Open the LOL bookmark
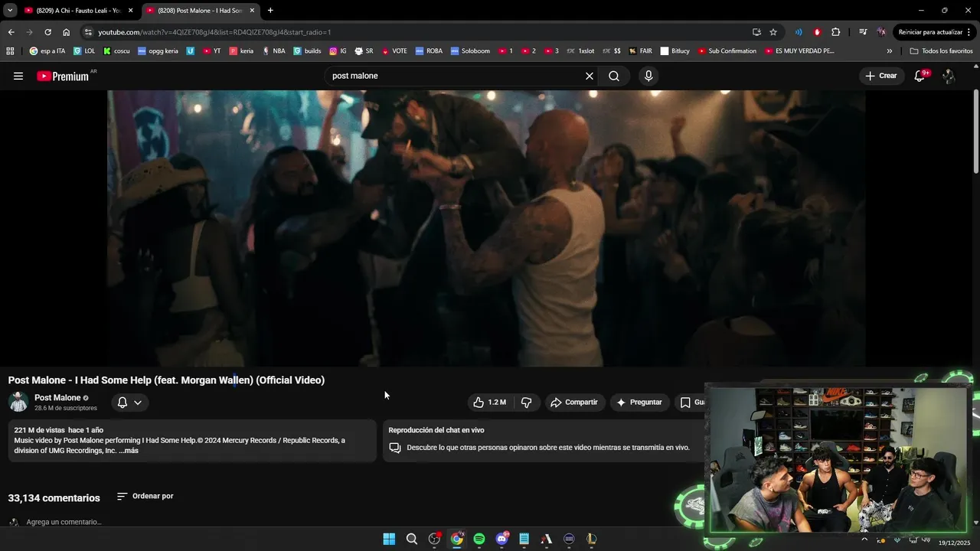Screen dimensions: 980x551 84,51
